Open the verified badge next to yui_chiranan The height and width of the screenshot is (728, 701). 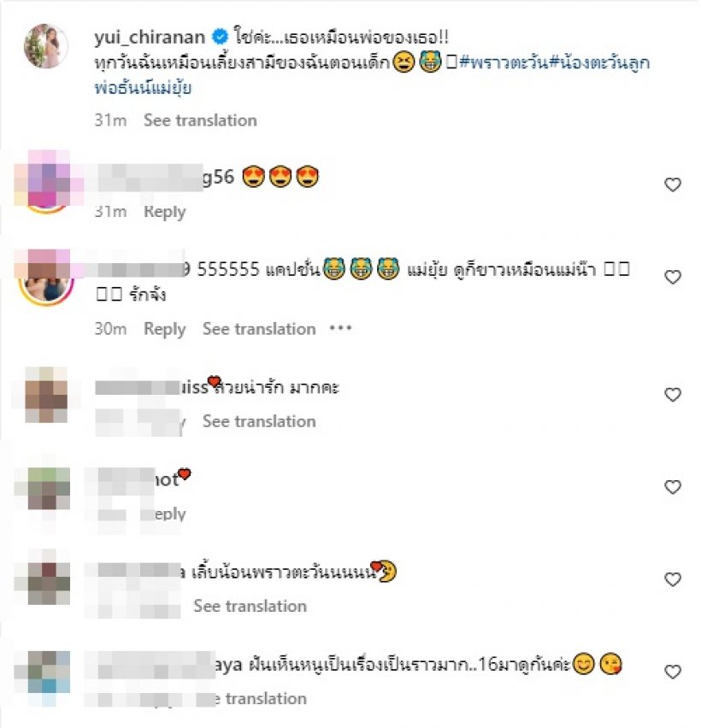[220, 37]
